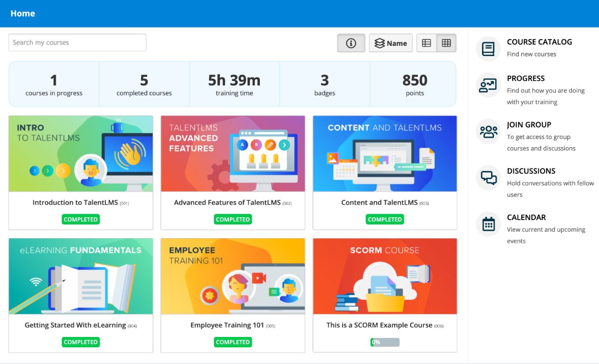Switch to grid view layout
This screenshot has height=364, width=599.
[446, 43]
